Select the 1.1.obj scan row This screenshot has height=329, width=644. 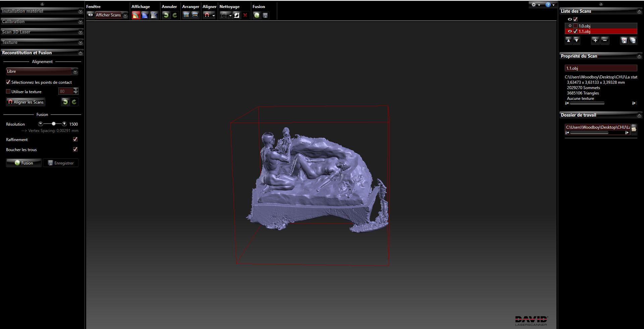point(601,31)
